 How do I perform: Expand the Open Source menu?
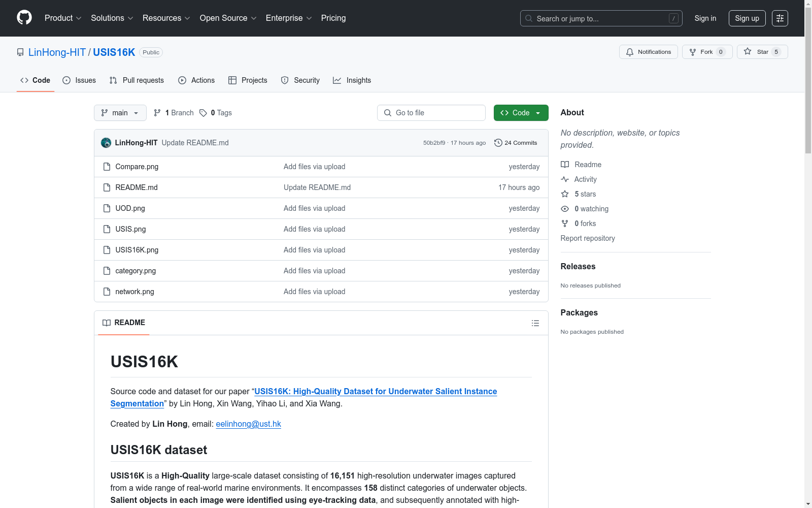228,18
